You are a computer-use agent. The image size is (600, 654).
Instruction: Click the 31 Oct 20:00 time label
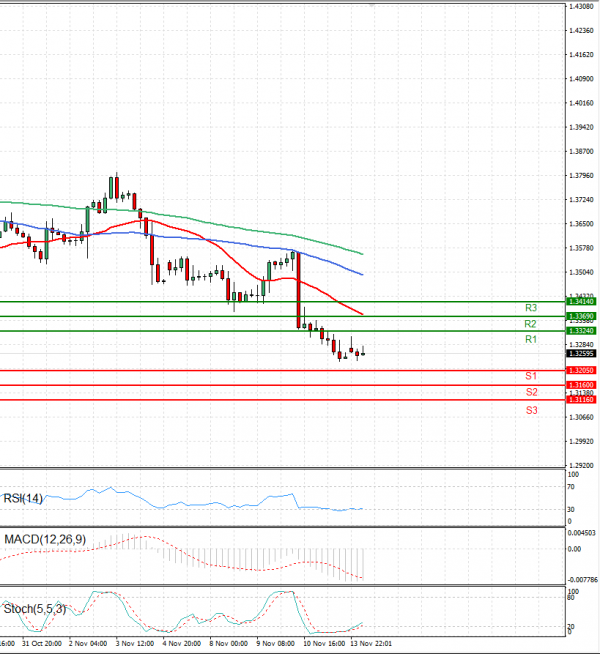point(42,644)
